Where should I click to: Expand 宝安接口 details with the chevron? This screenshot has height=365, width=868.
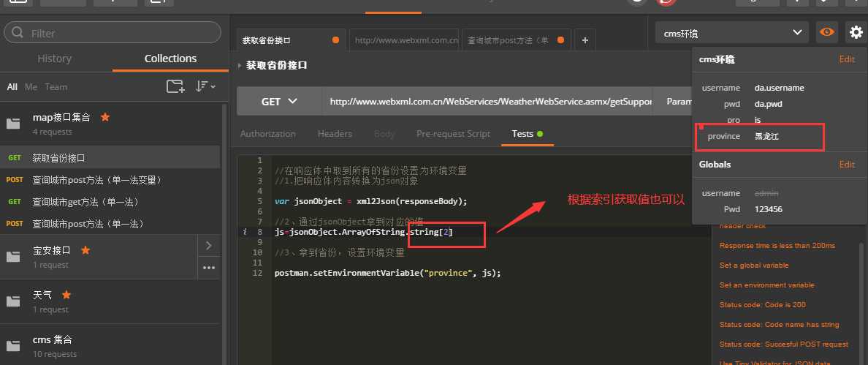pyautogui.click(x=209, y=245)
